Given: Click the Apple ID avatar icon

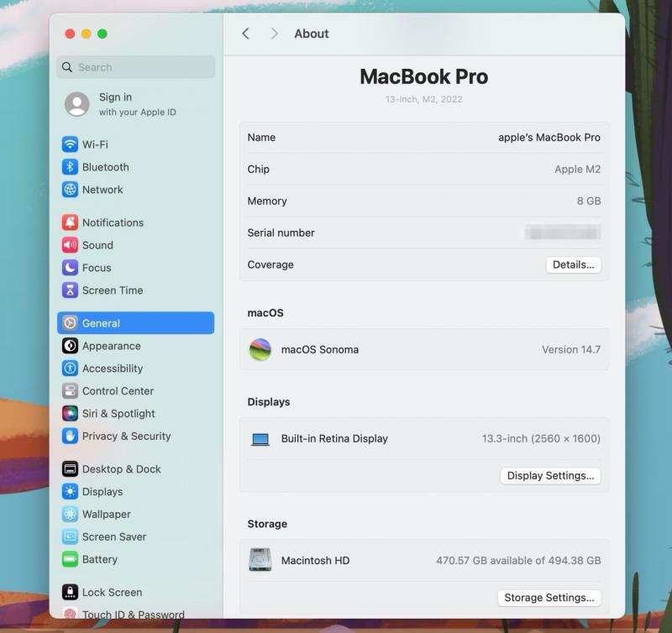Looking at the screenshot, I should [76, 104].
